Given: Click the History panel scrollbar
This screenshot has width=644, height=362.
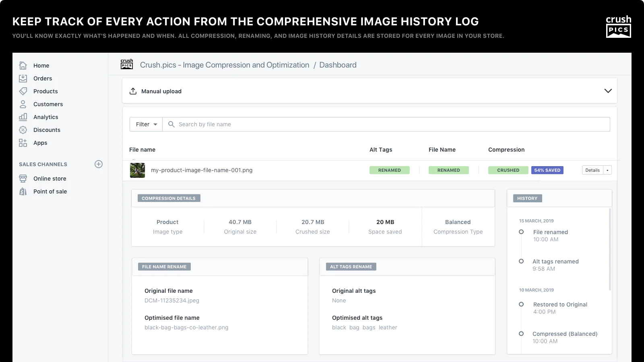Looking at the screenshot, I should pos(610,249).
